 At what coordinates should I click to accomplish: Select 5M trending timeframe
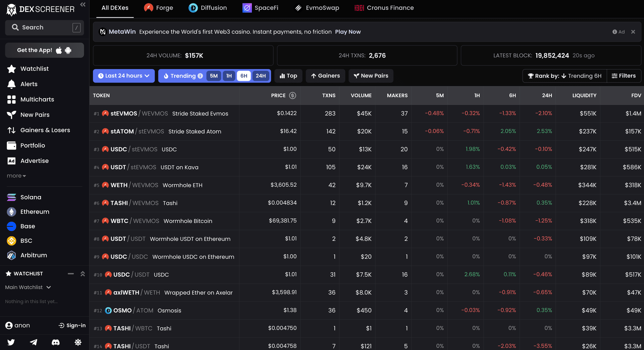tap(214, 76)
